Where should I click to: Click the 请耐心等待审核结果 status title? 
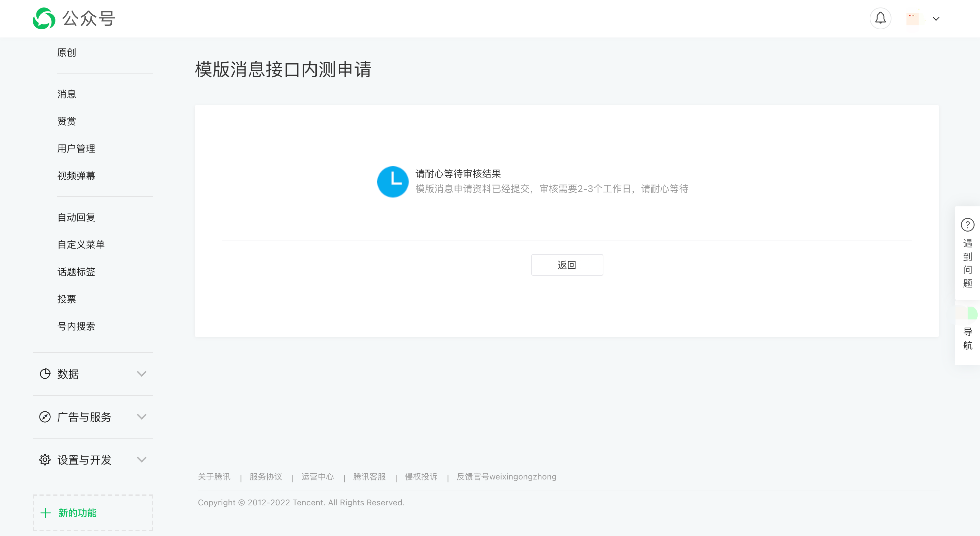pos(458,174)
